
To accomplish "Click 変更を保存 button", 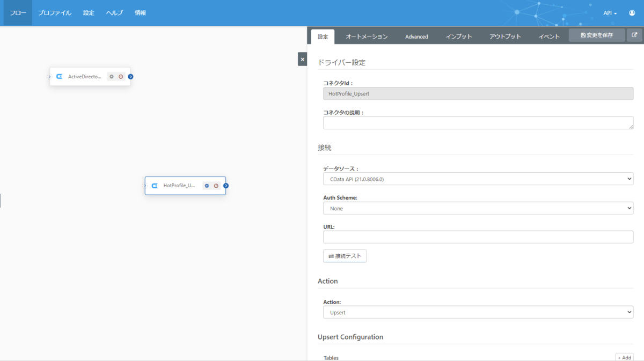I will click(x=597, y=35).
